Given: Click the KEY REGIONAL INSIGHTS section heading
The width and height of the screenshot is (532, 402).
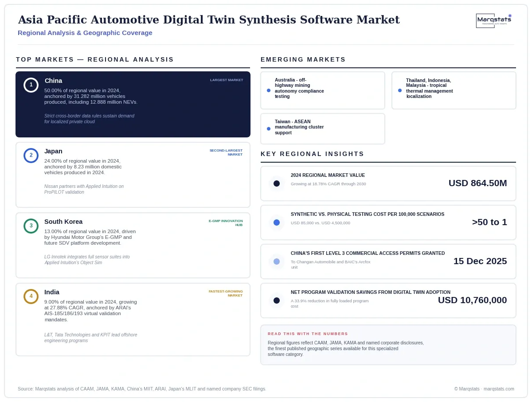Looking at the screenshot, I should 313,154.
